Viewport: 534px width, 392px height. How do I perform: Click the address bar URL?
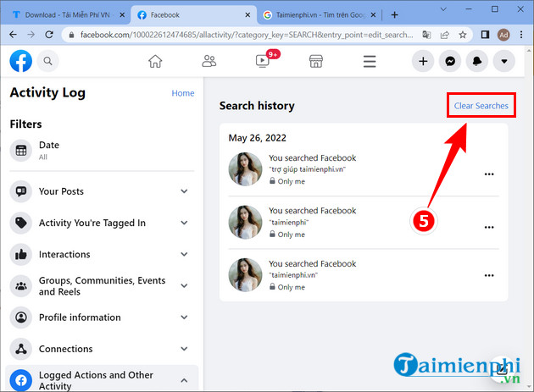click(x=247, y=35)
